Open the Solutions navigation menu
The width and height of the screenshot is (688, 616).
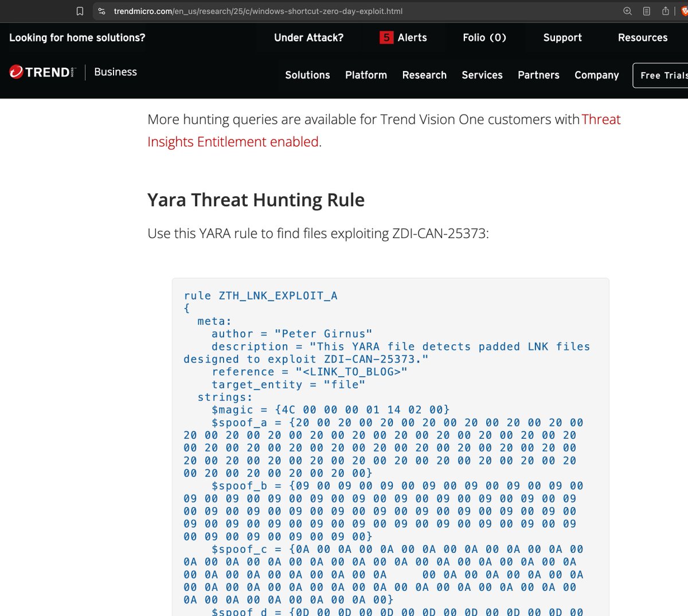pyautogui.click(x=307, y=75)
